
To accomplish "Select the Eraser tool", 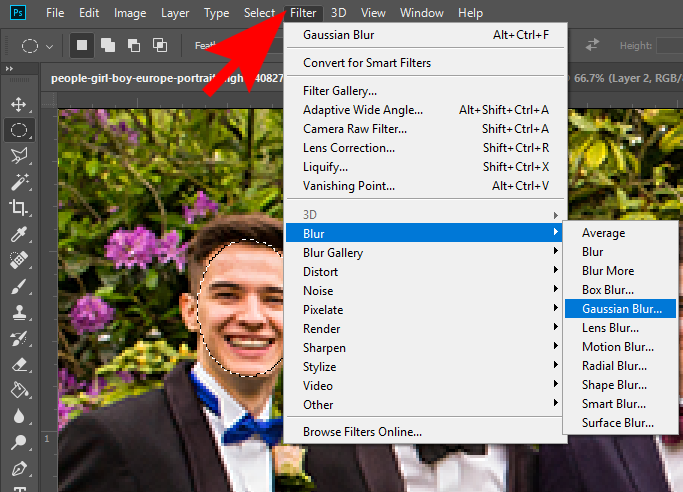I will pos(19,365).
